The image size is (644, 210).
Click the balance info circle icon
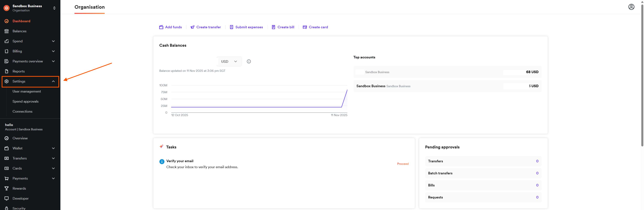coord(249,61)
